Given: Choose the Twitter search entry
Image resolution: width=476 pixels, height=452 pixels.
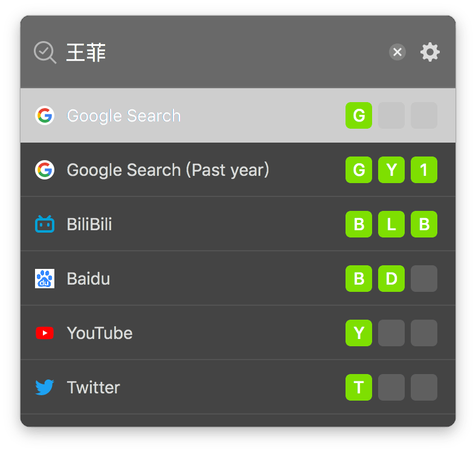Looking at the screenshot, I should [x=238, y=387].
